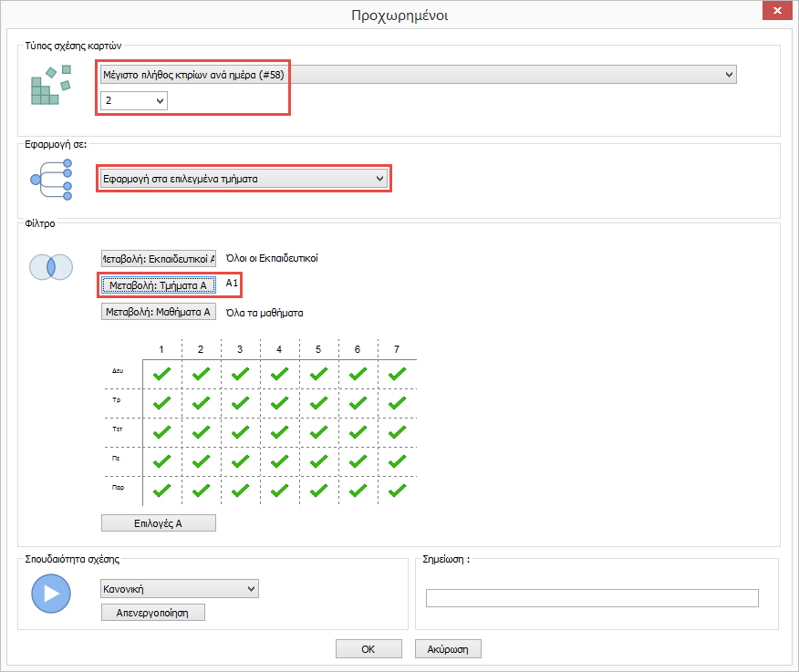Click the Επιλογές A button
The width and height of the screenshot is (799, 672).
point(158,522)
